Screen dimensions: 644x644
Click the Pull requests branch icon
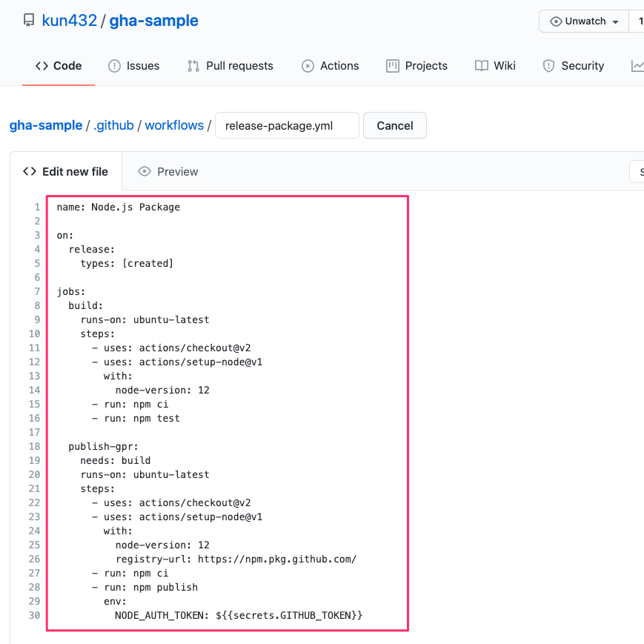tap(193, 66)
